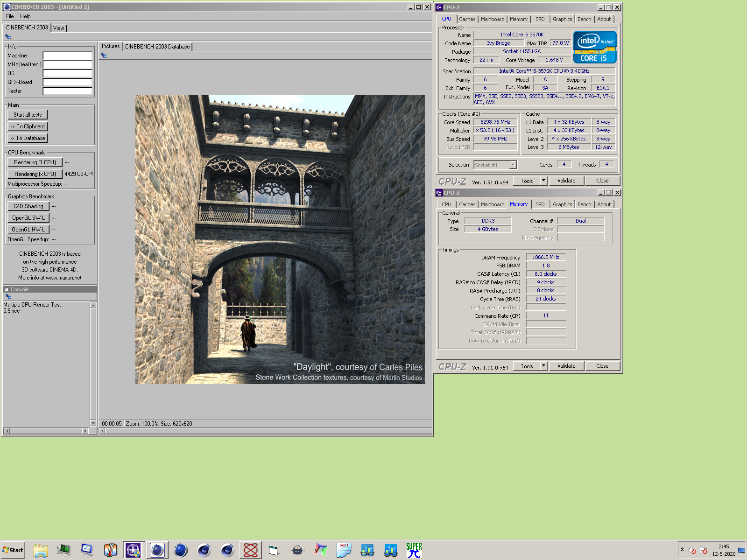Image resolution: width=747 pixels, height=560 pixels.
Task: Click Start all tests button
Action: pyautogui.click(x=28, y=115)
